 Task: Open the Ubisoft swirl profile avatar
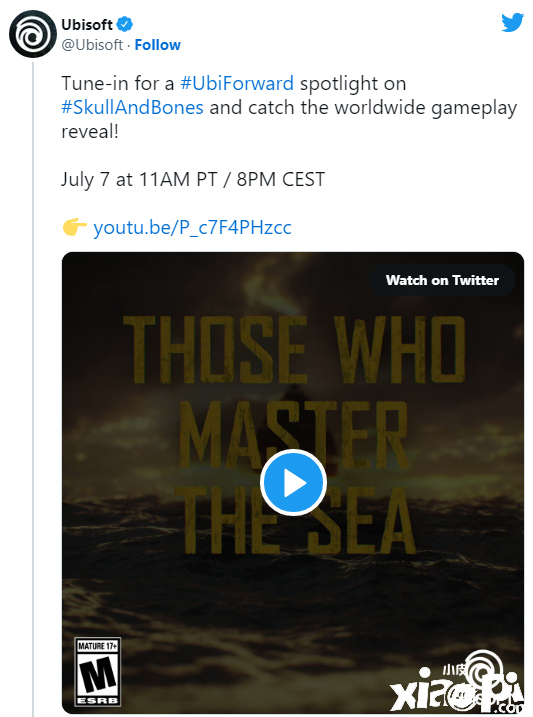pos(32,34)
